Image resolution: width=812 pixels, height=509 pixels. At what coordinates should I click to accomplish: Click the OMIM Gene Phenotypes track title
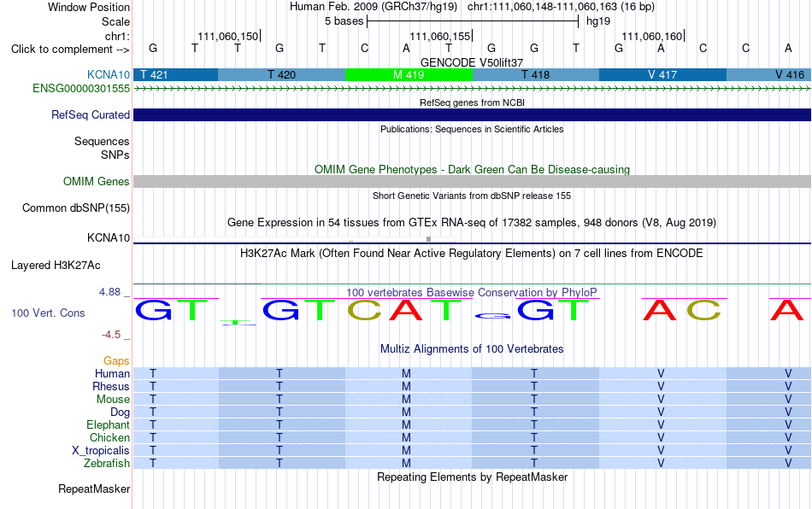coord(472,169)
